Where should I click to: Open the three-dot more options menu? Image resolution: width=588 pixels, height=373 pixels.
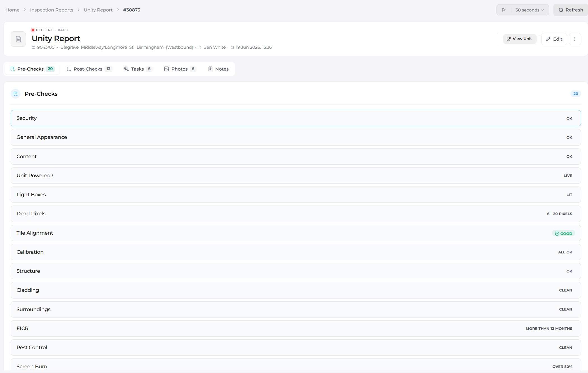pos(575,39)
